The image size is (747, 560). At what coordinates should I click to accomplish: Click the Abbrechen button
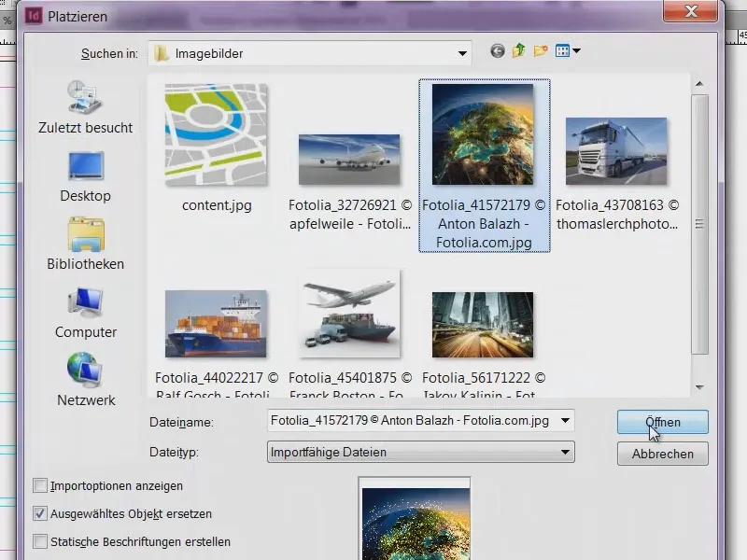pos(663,454)
